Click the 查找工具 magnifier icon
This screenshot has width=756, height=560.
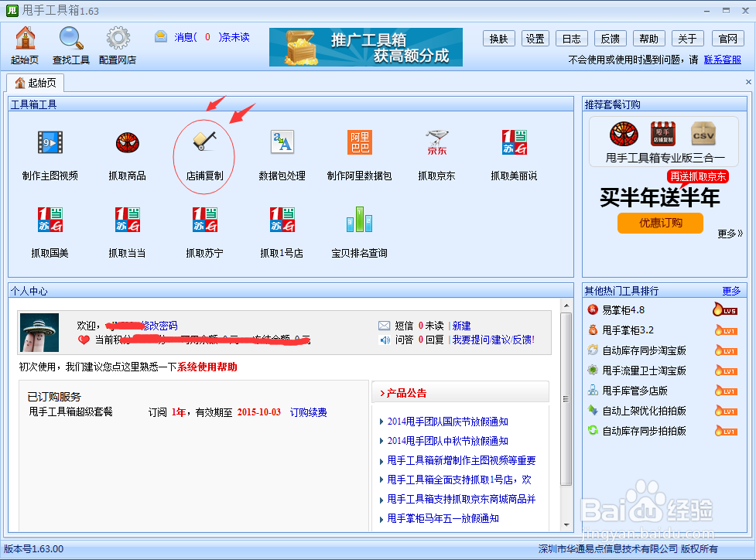tap(71, 46)
